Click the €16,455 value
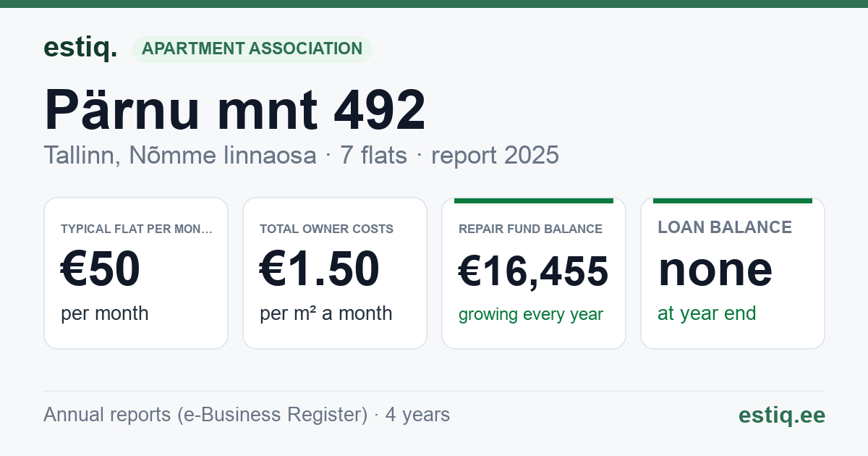This screenshot has height=456, width=868. pos(534,272)
